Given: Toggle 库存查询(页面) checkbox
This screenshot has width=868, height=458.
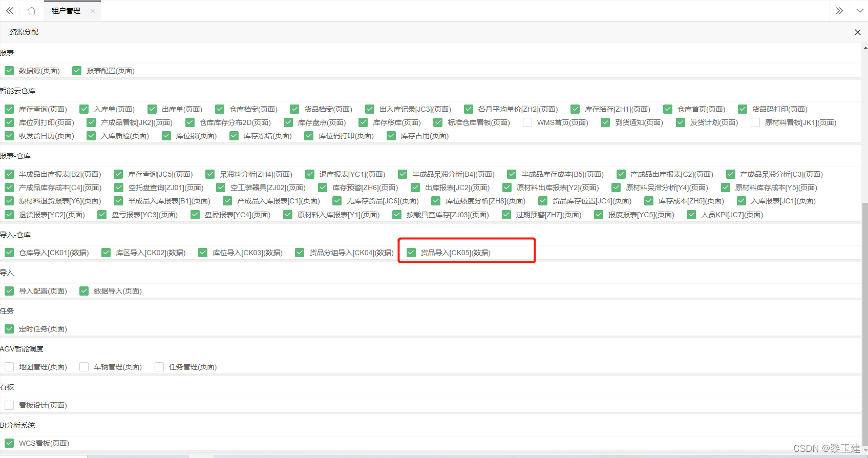Looking at the screenshot, I should [9, 109].
